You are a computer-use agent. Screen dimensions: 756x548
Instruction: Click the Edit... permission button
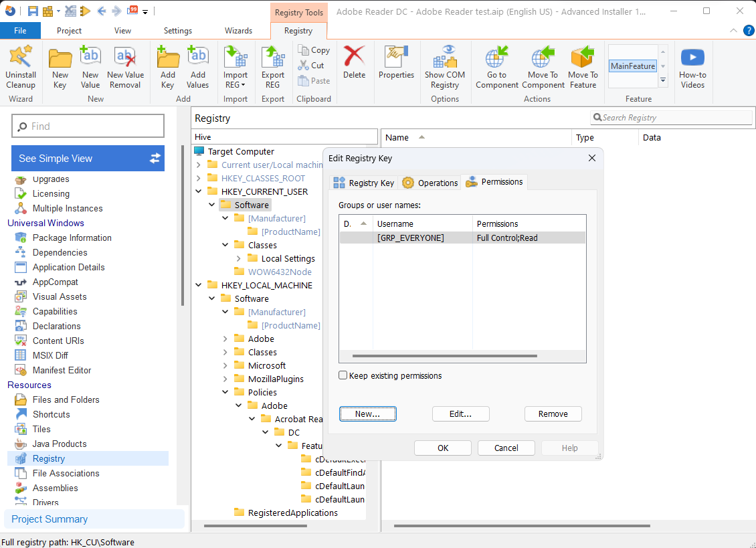coord(460,414)
